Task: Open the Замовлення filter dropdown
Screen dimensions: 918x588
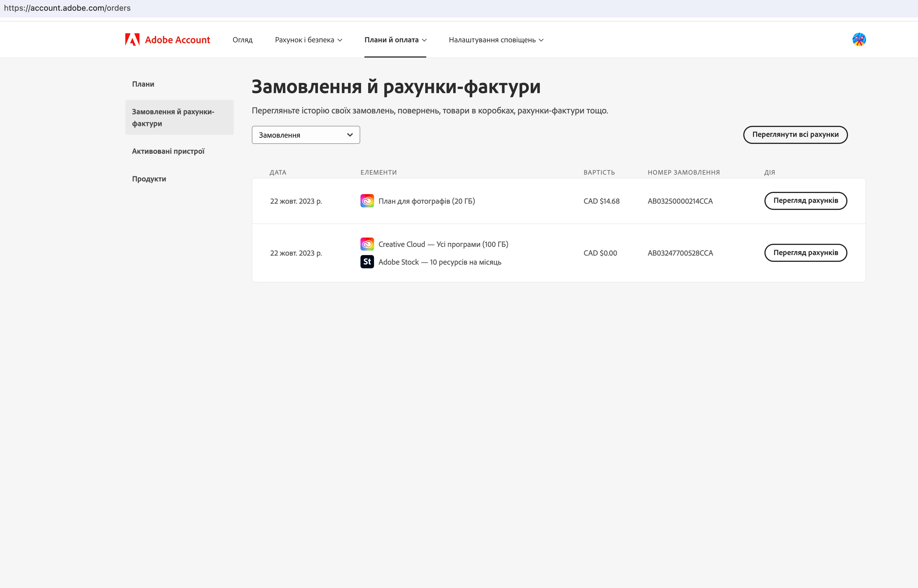Action: click(x=306, y=135)
